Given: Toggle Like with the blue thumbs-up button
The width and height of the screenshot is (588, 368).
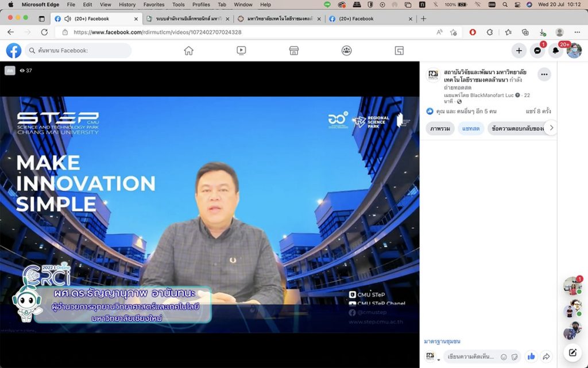Looking at the screenshot, I should pos(531,356).
